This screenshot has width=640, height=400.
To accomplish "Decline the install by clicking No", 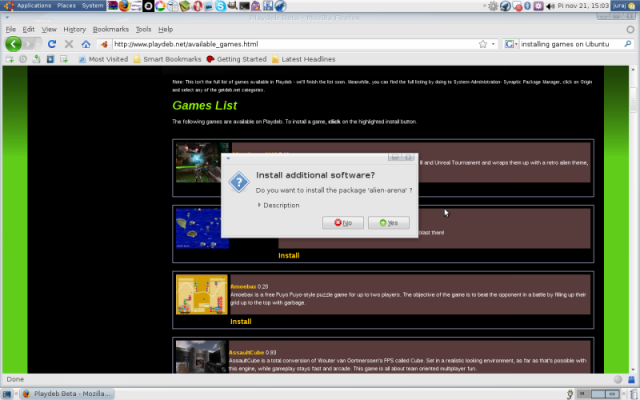I will pos(343,222).
